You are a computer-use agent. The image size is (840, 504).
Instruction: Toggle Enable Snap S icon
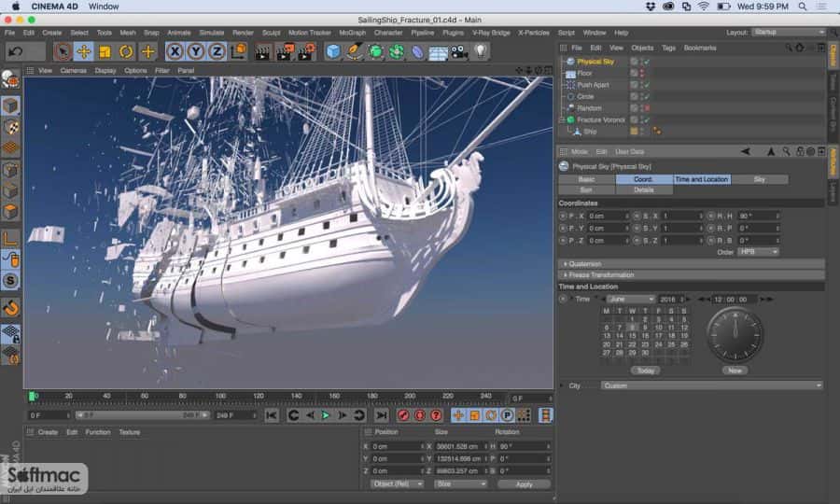(10, 281)
